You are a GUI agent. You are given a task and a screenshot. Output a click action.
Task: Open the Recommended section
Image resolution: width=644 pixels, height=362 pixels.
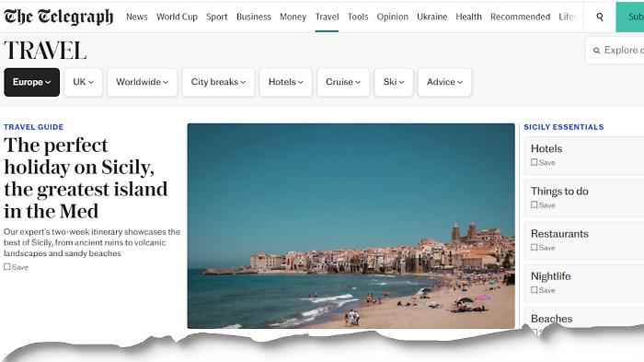point(521,17)
